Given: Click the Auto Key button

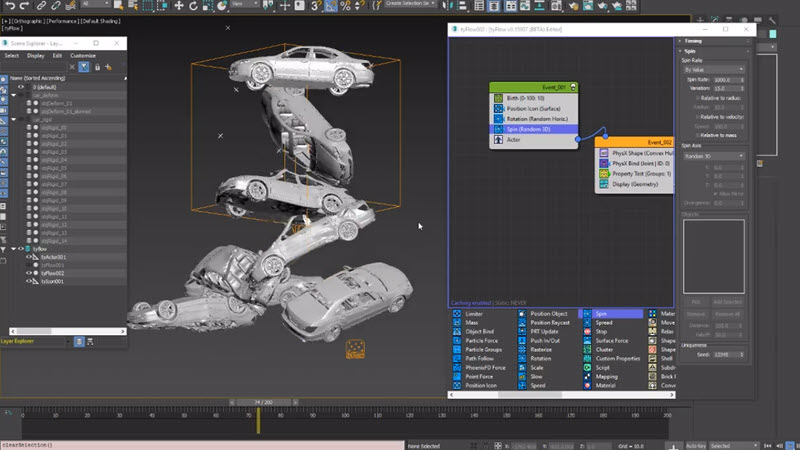Looking at the screenshot, I should [x=696, y=445].
